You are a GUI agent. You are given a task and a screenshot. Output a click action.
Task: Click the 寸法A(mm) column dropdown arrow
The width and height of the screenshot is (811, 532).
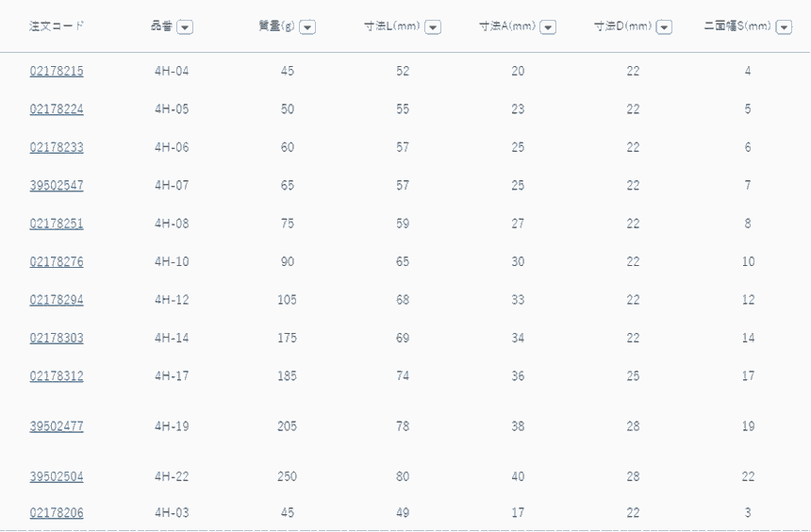coord(548,27)
